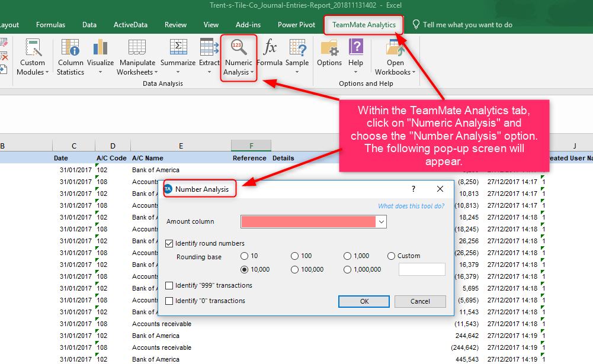Click the amount cell "18,245"

[x=469, y=217]
